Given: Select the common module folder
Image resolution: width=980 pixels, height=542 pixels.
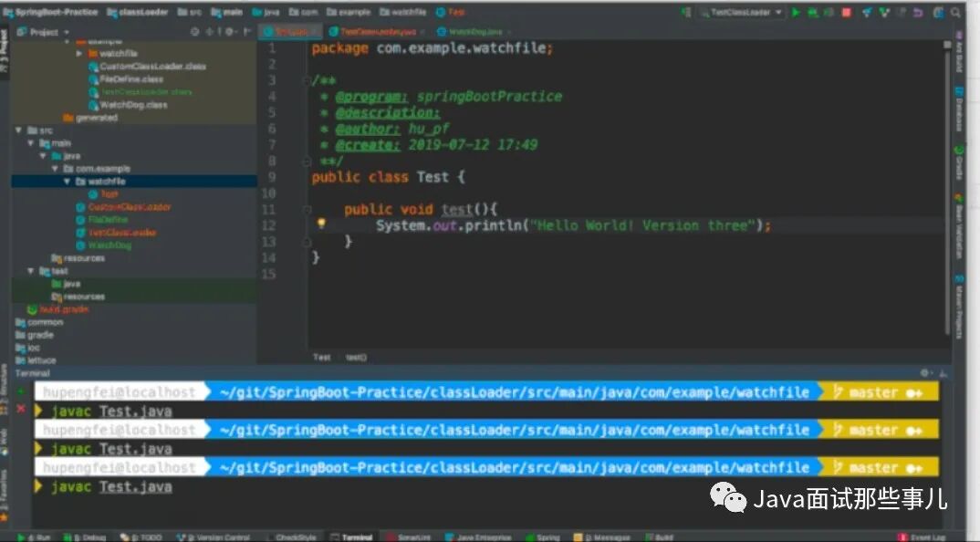Looking at the screenshot, I should click(x=39, y=323).
